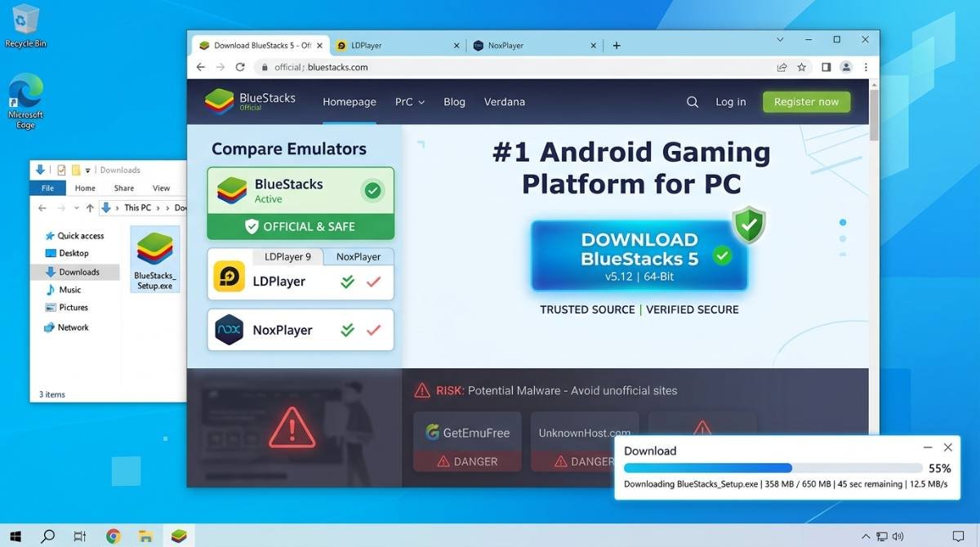Screen dimensions: 980x547
Task: Select the LDPlayer 9 compare tab
Action: click(287, 256)
